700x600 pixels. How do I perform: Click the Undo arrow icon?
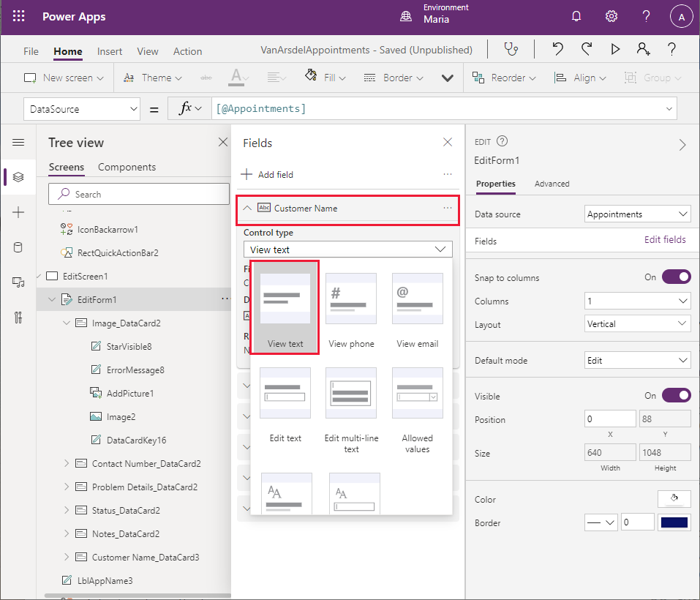(x=558, y=50)
